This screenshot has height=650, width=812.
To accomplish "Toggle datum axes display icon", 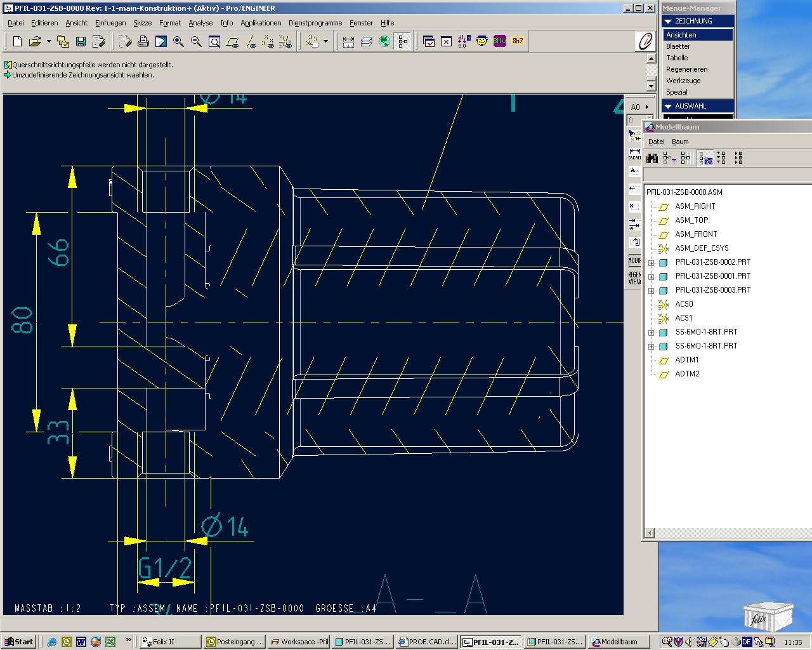I will tap(251, 41).
